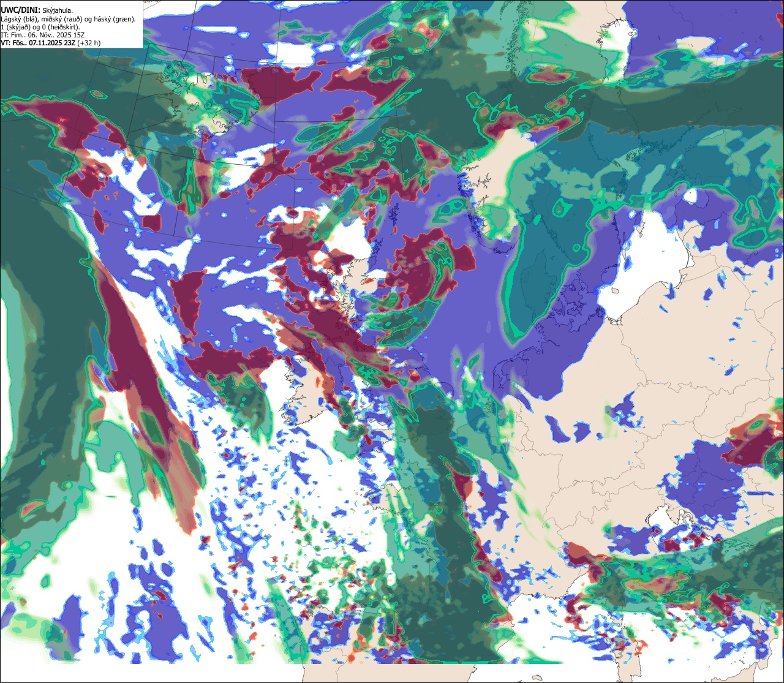Click the '1 (skýjað) og 0 (heiðskírt)' line
Viewport: 784px width, 683px height.
(40, 27)
